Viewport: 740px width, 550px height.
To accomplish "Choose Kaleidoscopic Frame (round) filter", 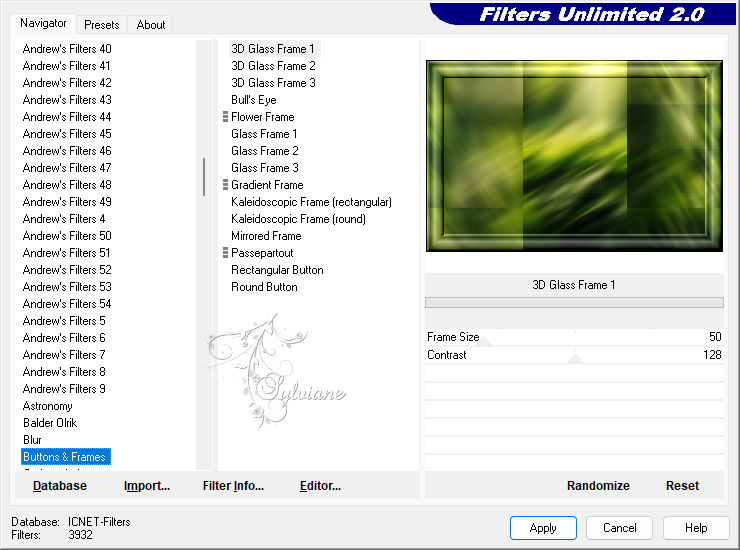I will pos(298,219).
